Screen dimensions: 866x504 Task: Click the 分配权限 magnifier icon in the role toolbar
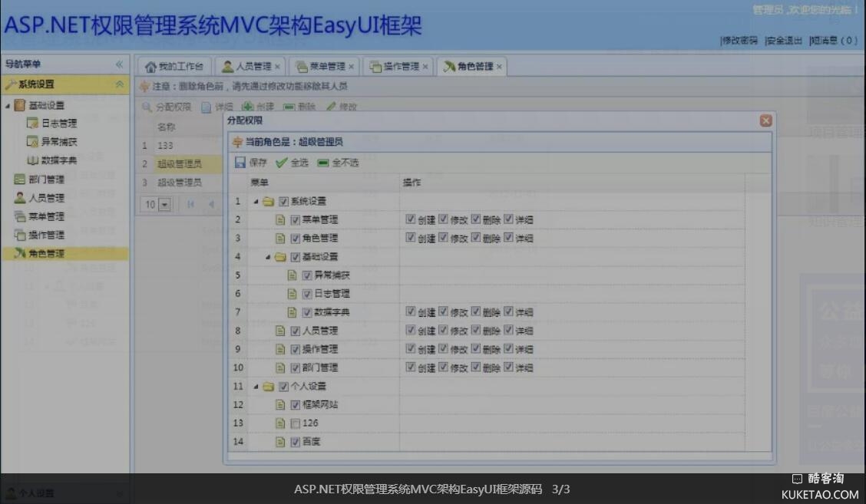[147, 107]
